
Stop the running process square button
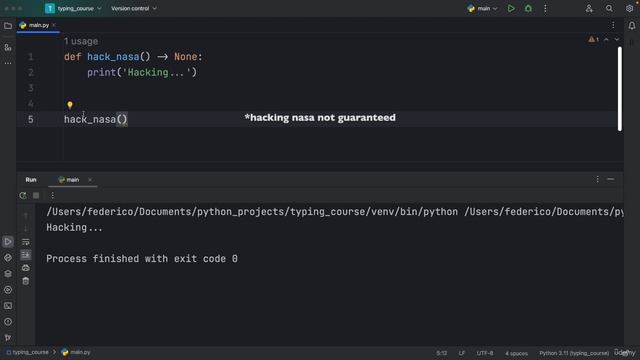(36, 196)
